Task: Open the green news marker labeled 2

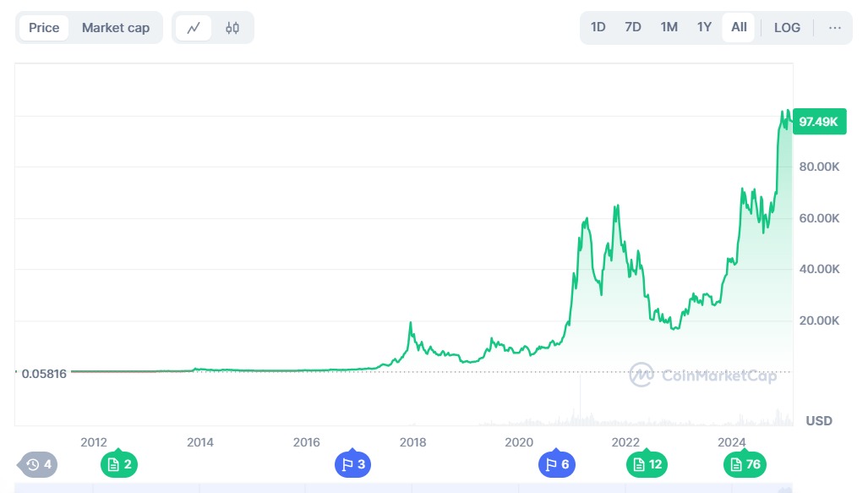Action: coord(119,464)
